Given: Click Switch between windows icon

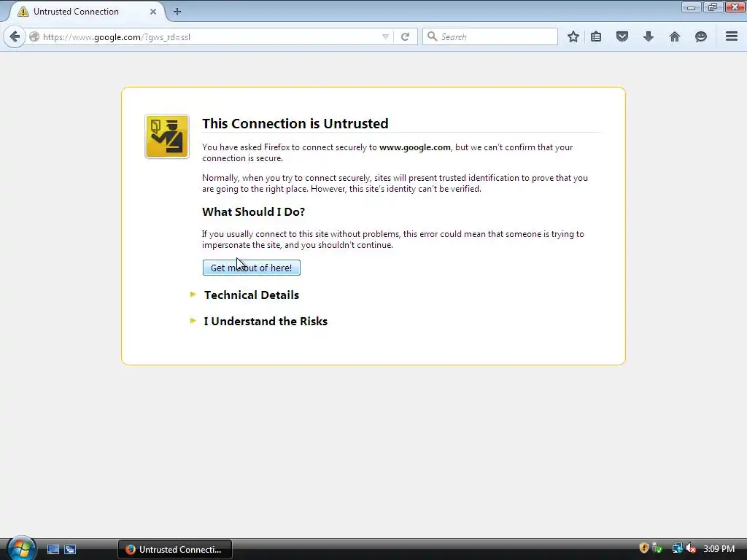Looking at the screenshot, I should (x=70, y=550).
